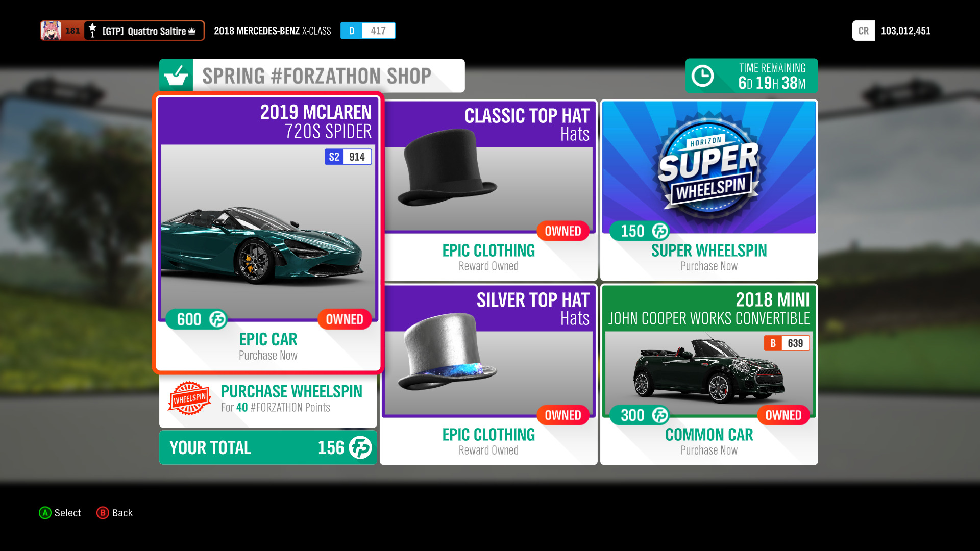
Task: Click the red B Back button icon
Action: (103, 513)
